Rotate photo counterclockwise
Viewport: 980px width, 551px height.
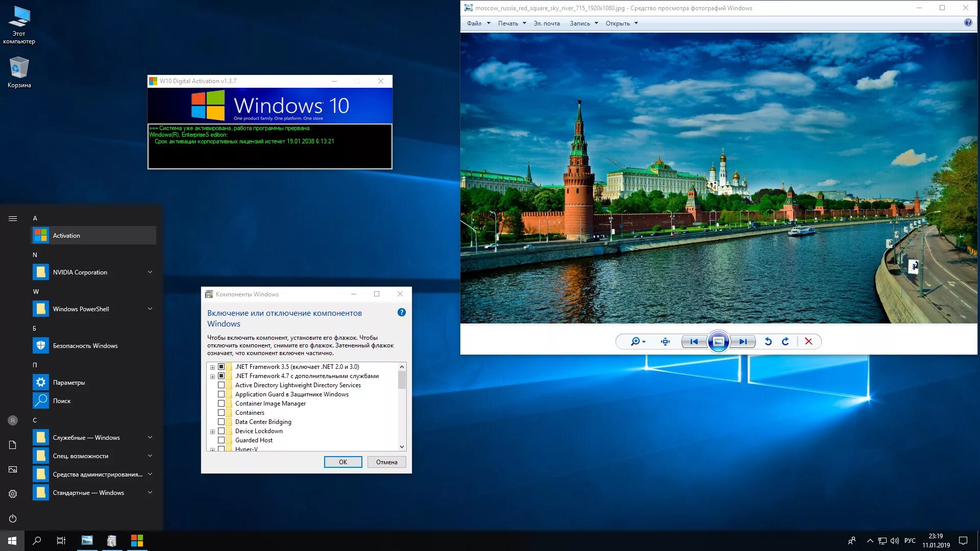[x=768, y=342]
